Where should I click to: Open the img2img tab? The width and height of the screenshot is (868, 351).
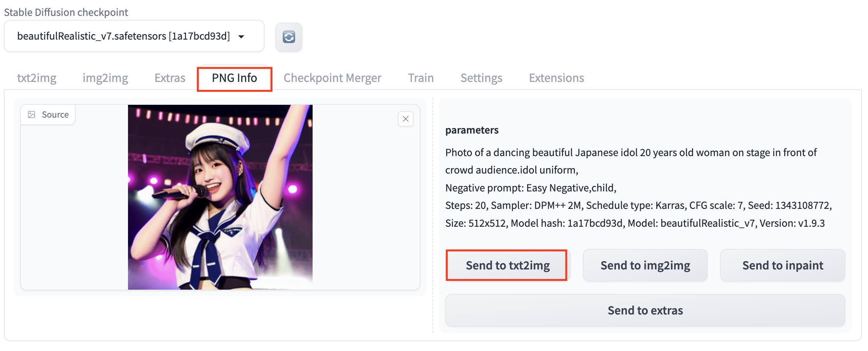tap(105, 78)
